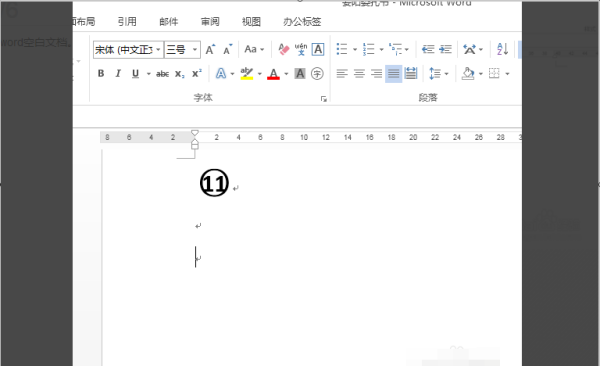Viewport: 600px width, 366px height.
Task: Center align text
Action: click(359, 74)
